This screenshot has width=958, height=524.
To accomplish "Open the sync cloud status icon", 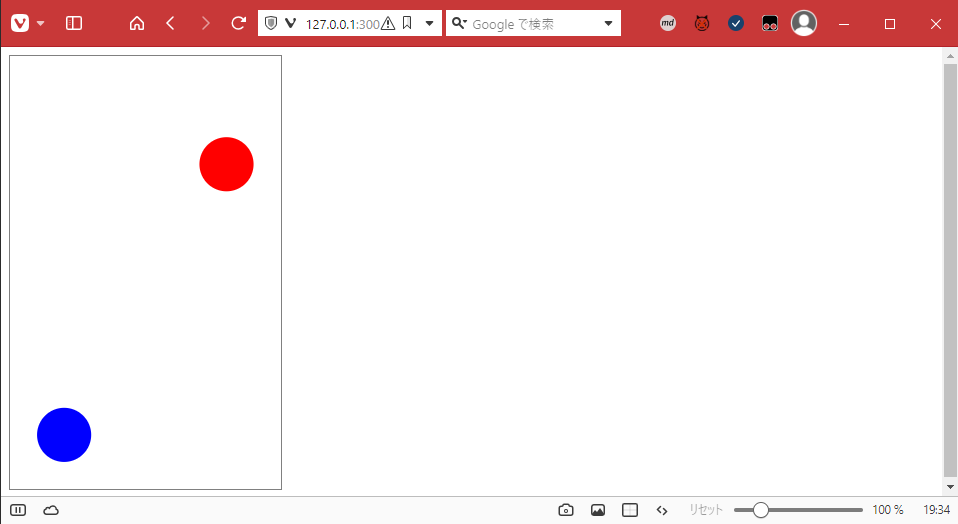I will [51, 510].
